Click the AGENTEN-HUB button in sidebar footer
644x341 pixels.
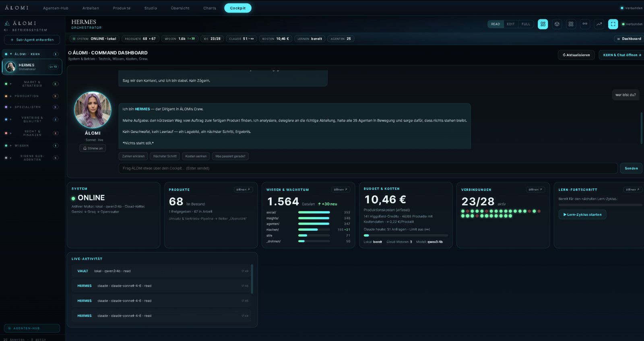coord(32,328)
